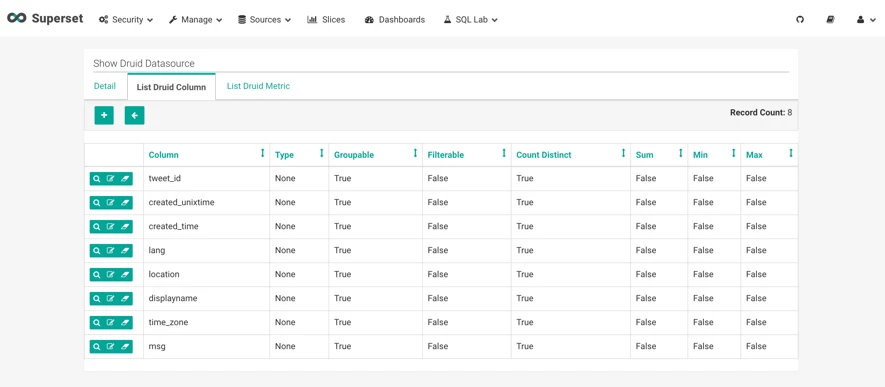The image size is (885, 387).
Task: Switch to the Detail tab
Action: click(104, 86)
